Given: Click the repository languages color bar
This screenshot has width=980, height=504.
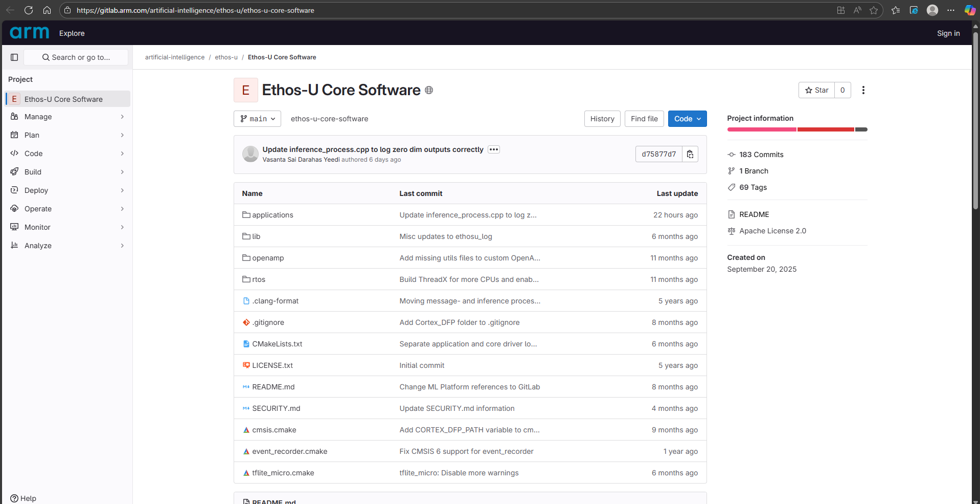Looking at the screenshot, I should click(797, 129).
